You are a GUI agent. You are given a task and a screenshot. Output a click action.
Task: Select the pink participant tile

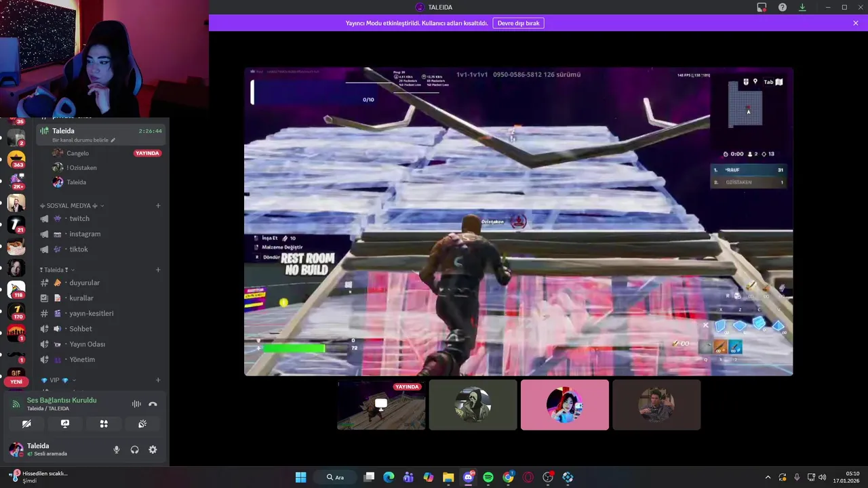coord(565,405)
